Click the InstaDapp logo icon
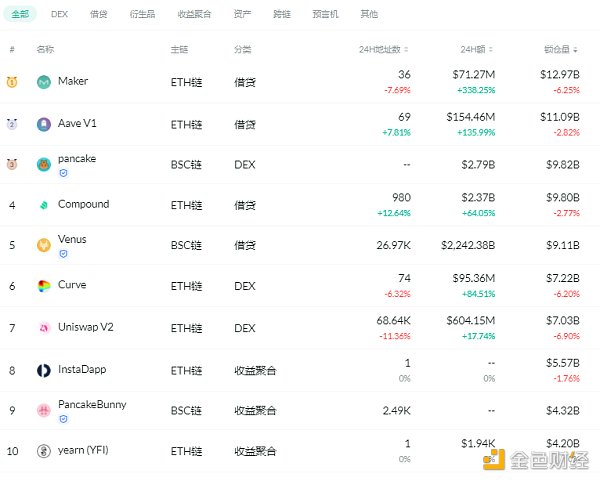Image resolution: width=600 pixels, height=481 pixels. pyautogui.click(x=44, y=370)
